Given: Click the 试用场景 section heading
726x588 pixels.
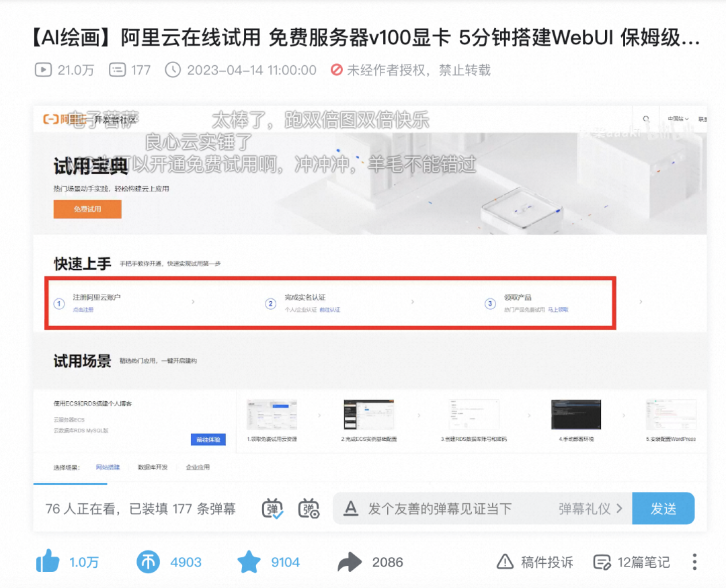Looking at the screenshot, I should (83, 361).
